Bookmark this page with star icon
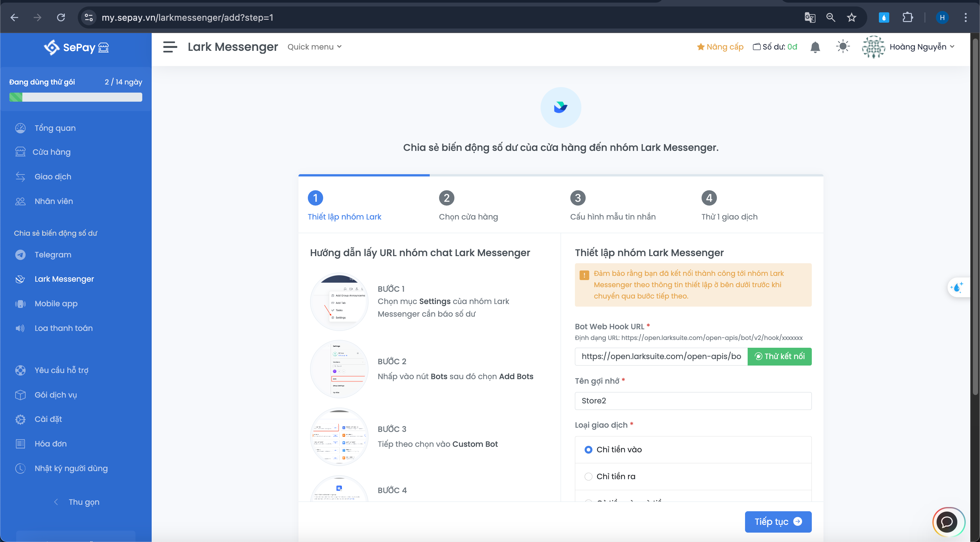 pyautogui.click(x=851, y=17)
